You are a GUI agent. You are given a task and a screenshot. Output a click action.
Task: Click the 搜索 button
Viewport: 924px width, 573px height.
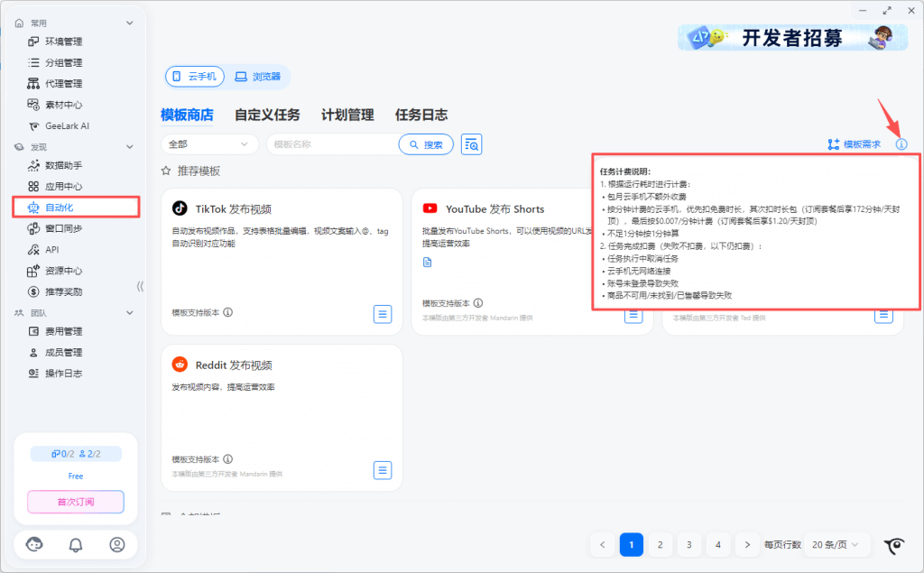(x=425, y=144)
